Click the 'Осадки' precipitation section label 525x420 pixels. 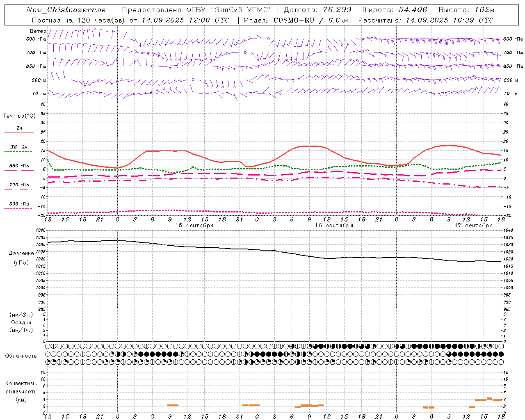tap(21, 322)
